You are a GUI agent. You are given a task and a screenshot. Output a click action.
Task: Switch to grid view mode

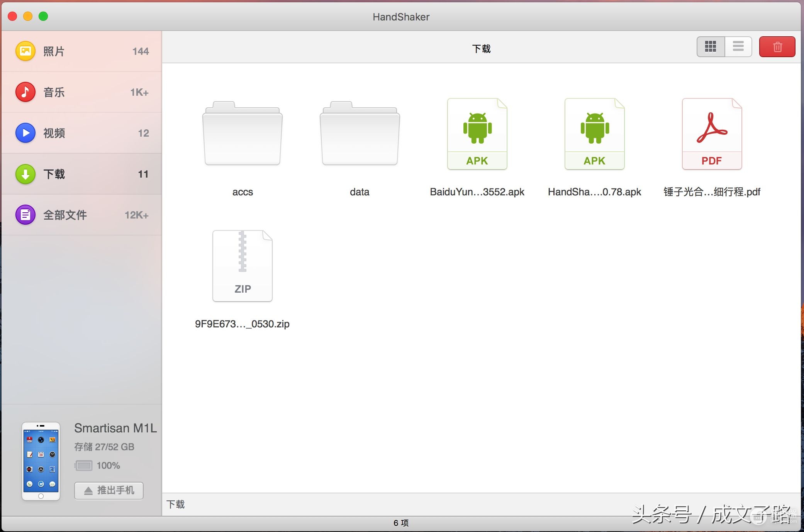coord(711,47)
